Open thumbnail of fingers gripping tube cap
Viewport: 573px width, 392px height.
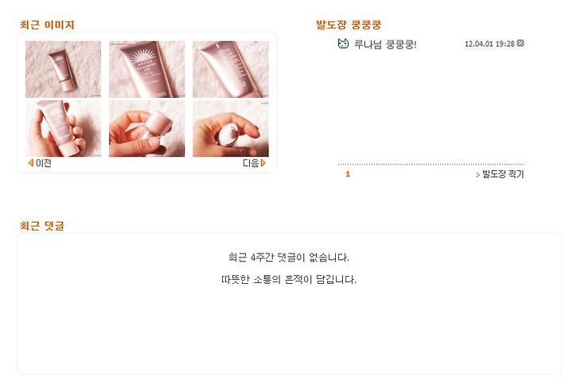click(x=147, y=129)
